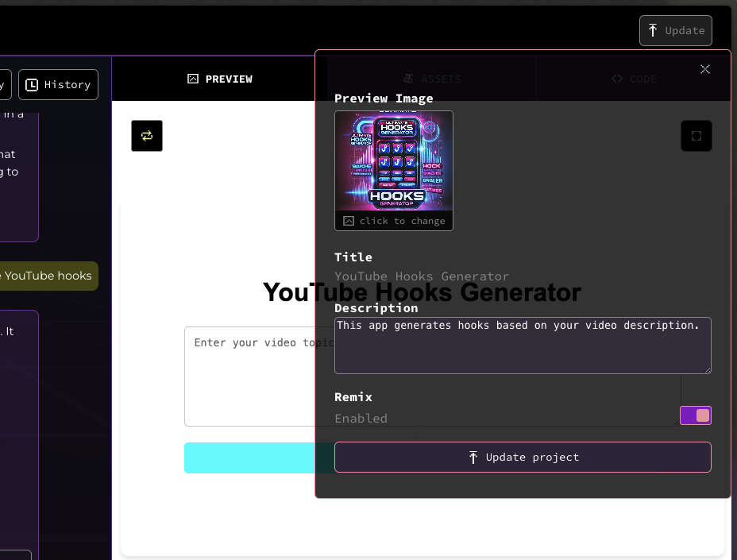
Task: Click the code brackets icon next to CODE
Action: 617,79
